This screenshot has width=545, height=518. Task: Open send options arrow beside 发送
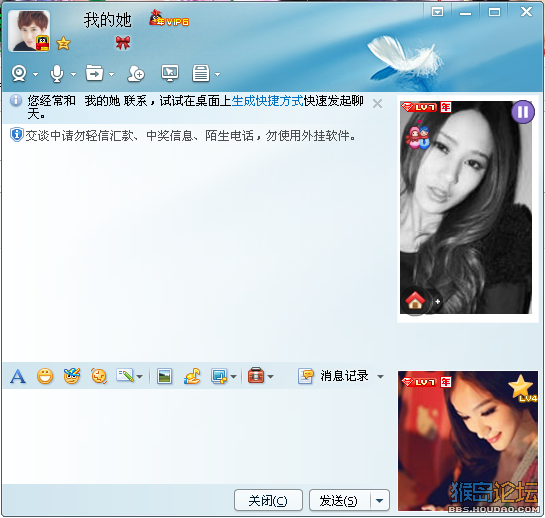coord(380,501)
